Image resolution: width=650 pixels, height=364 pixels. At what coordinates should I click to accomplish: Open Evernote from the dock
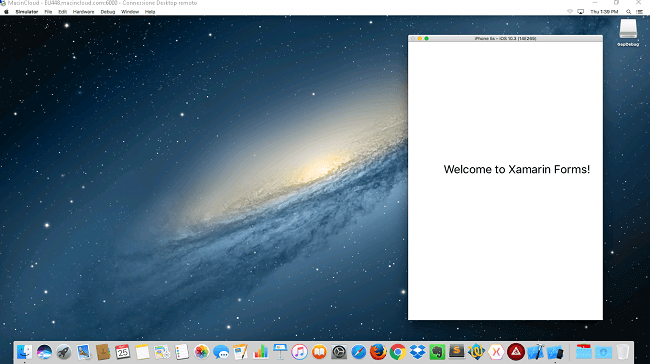pyautogui.click(x=437, y=352)
